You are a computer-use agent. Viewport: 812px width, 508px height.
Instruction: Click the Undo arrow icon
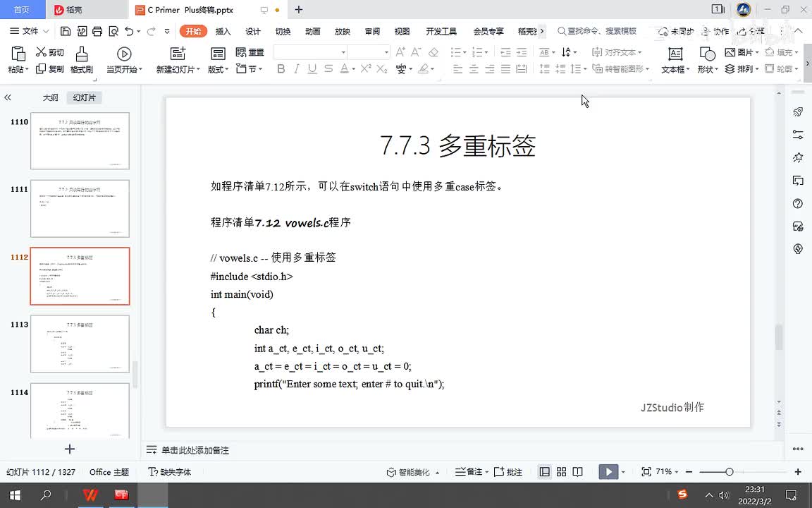(129, 31)
